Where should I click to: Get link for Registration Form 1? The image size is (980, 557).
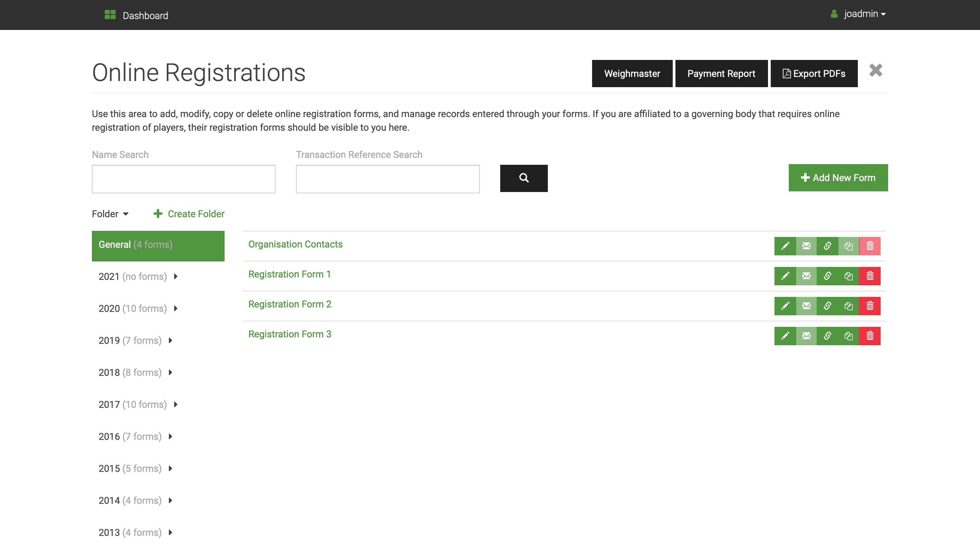coord(828,276)
